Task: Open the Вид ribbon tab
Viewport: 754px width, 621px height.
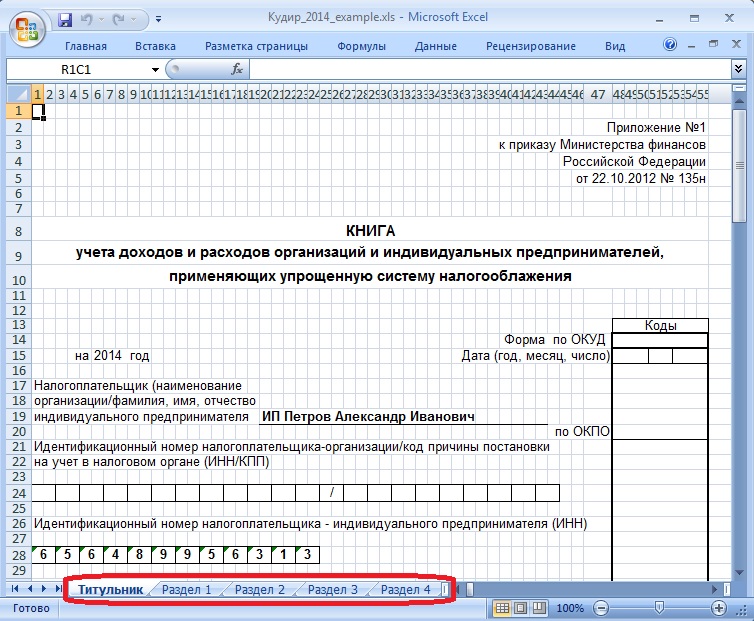Action: click(615, 47)
